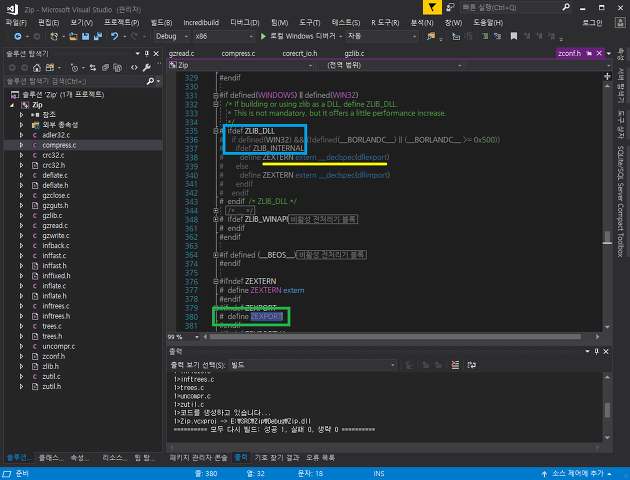Click the Save floppy disk icon

(x=85, y=37)
